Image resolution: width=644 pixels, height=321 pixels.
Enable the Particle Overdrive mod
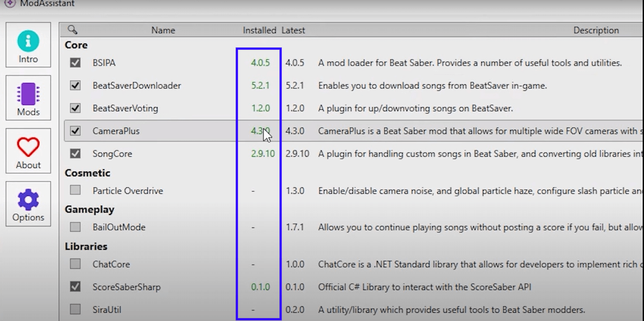[x=75, y=190]
